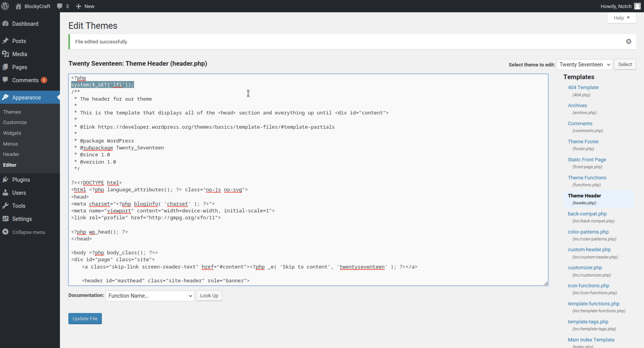Click the code editor resize handle
644x348 pixels.
pyautogui.click(x=545, y=283)
